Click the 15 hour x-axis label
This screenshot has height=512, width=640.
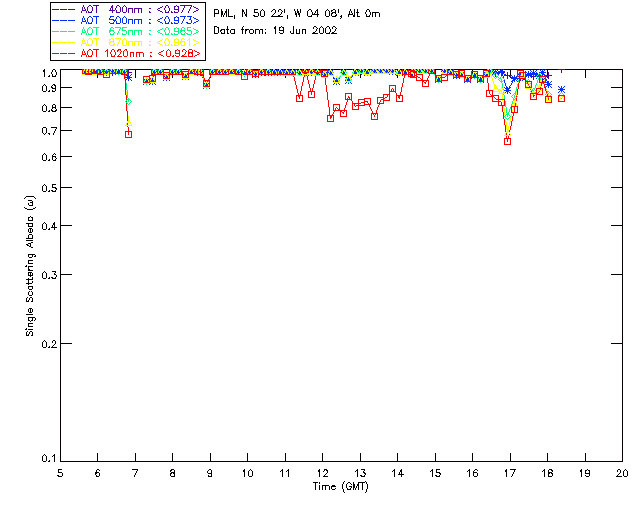[435, 473]
